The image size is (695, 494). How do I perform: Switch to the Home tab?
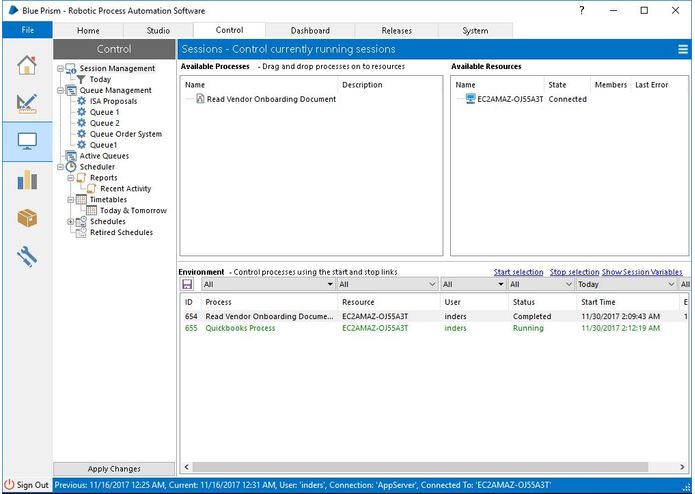88,31
